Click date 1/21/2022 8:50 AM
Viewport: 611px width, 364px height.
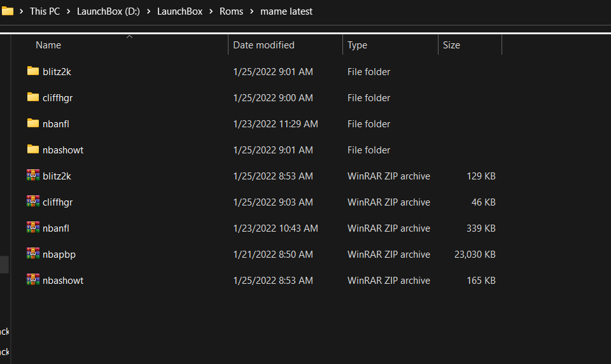coord(273,255)
